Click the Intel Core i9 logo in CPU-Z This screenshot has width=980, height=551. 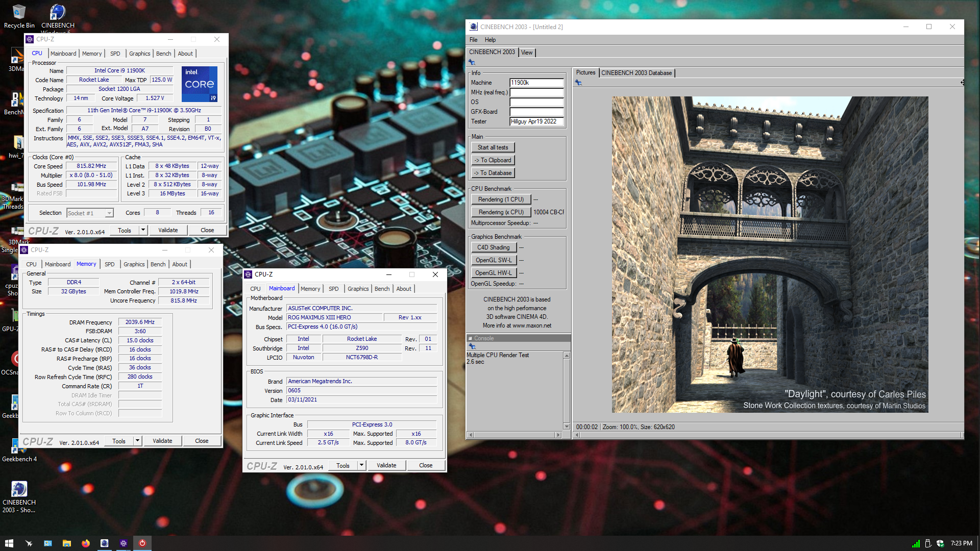click(200, 84)
